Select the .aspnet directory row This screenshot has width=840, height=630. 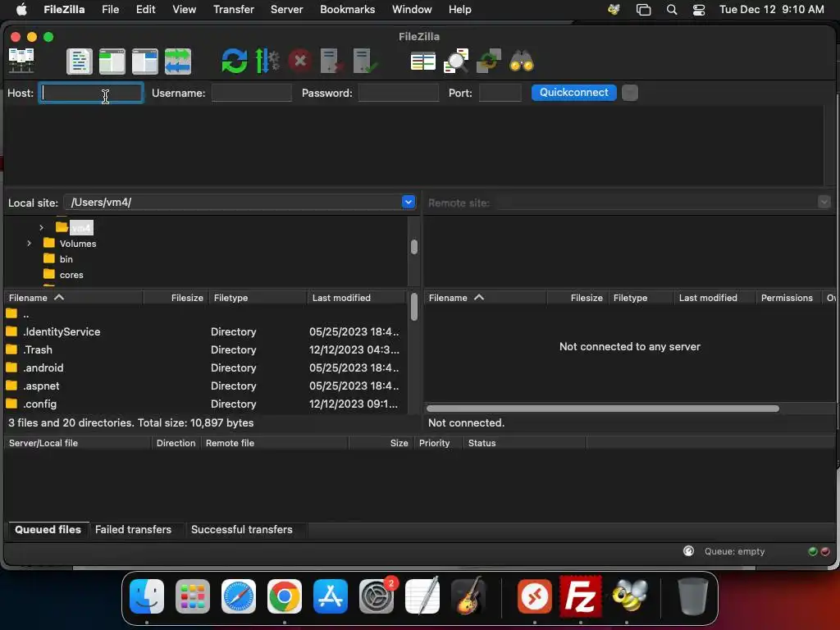click(x=206, y=386)
